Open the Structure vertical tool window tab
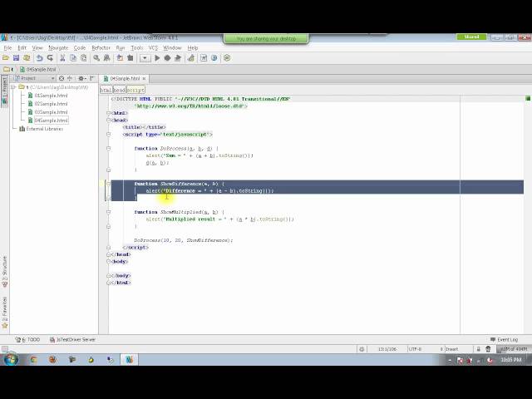 click(x=5, y=272)
